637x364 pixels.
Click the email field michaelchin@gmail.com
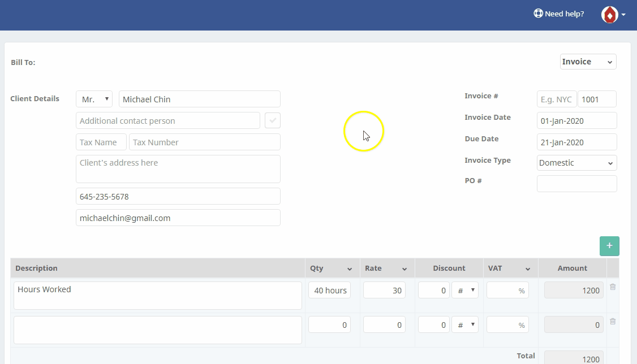178,218
